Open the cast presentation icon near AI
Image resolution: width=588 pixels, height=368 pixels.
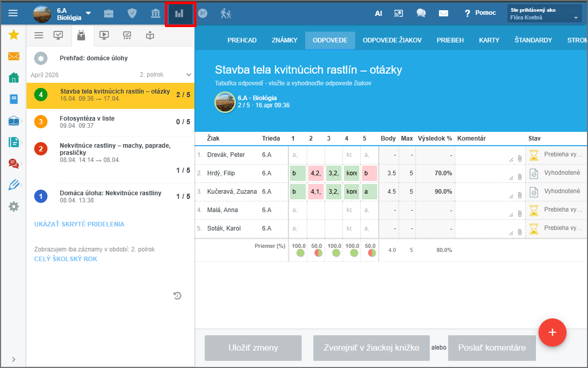pyautogui.click(x=399, y=14)
